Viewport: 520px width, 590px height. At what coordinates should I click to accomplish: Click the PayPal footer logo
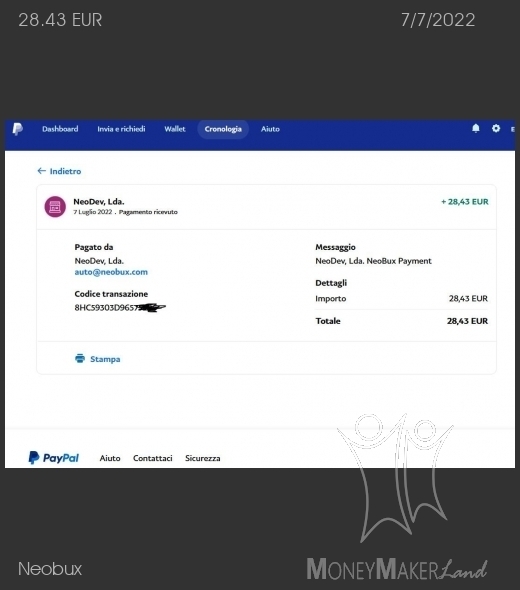[54, 458]
